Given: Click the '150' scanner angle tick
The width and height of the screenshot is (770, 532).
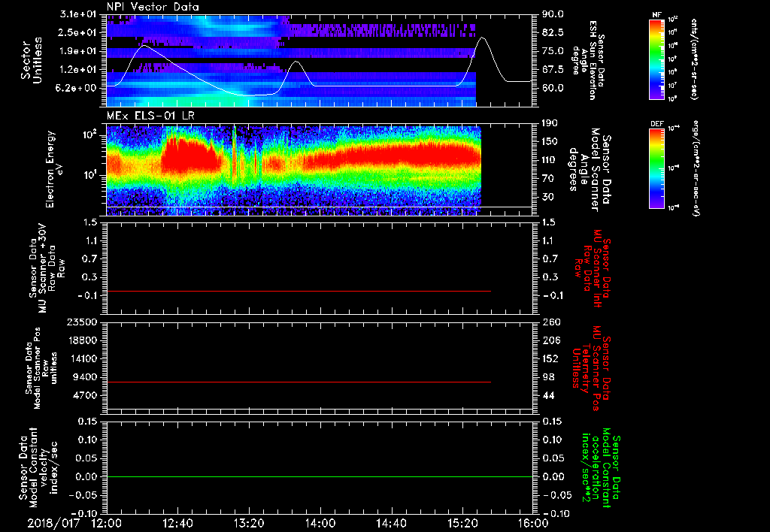Looking at the screenshot, I should [550, 141].
